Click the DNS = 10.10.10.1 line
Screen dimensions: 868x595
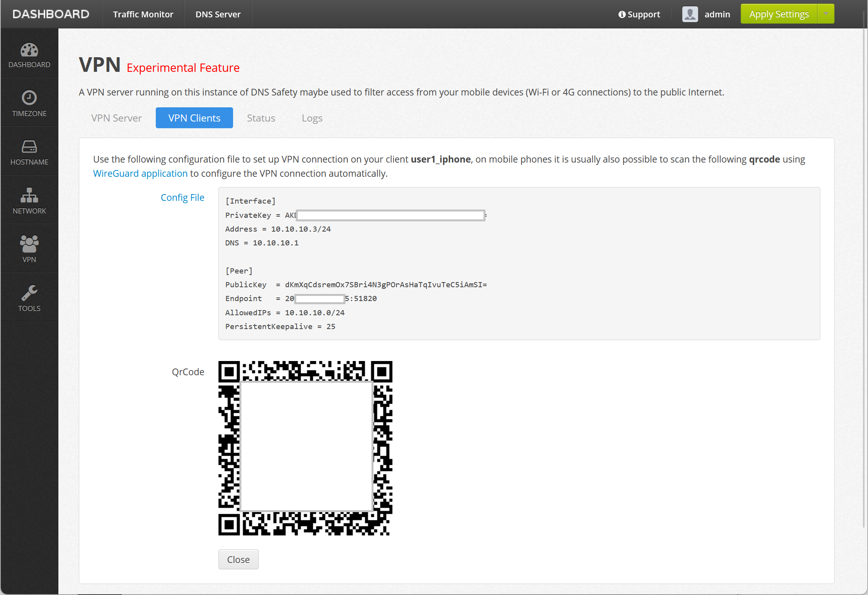[x=262, y=243]
